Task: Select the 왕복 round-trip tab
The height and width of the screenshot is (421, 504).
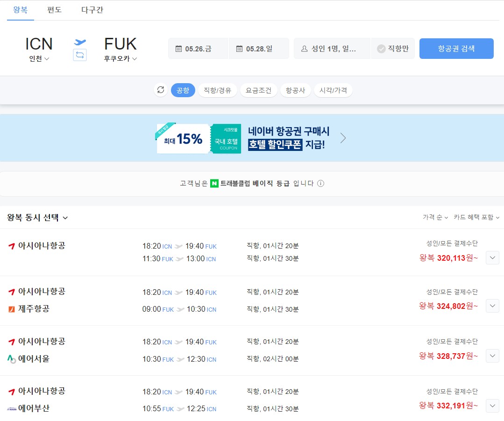Action: (20, 10)
